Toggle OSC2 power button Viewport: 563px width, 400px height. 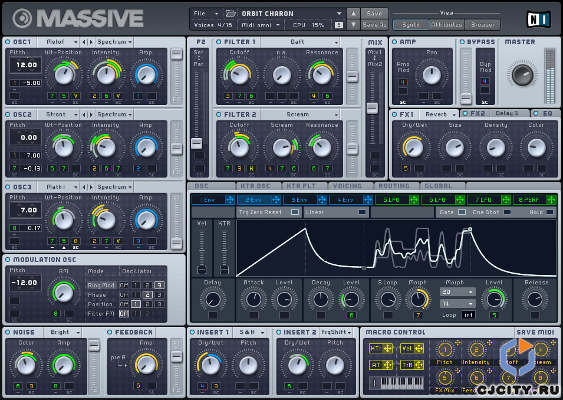(x=8, y=115)
